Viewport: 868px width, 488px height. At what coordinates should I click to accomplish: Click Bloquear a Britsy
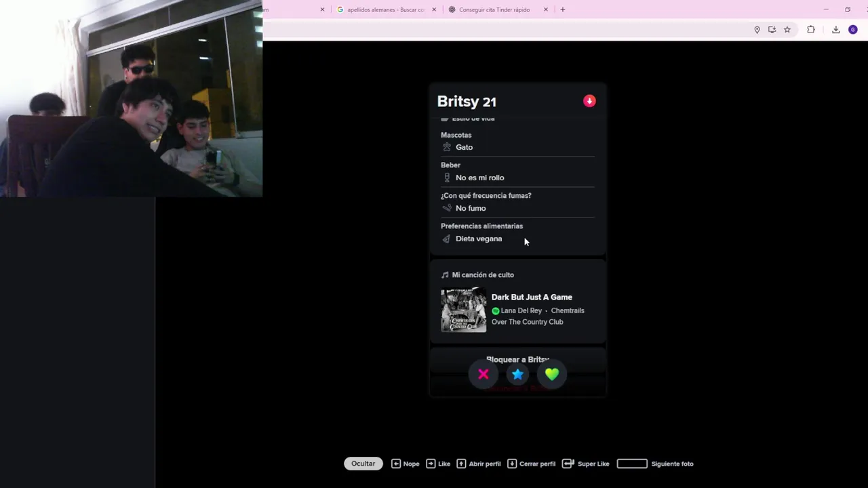click(517, 360)
